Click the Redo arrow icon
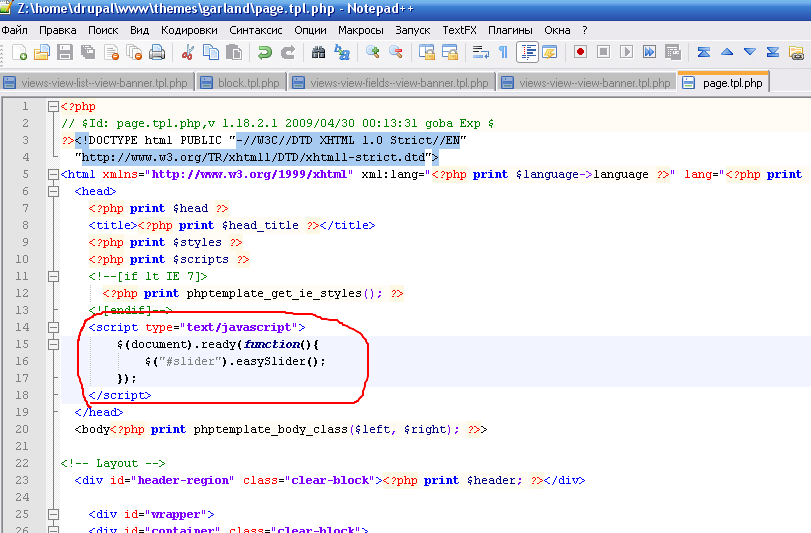This screenshot has height=533, width=811. (x=288, y=52)
